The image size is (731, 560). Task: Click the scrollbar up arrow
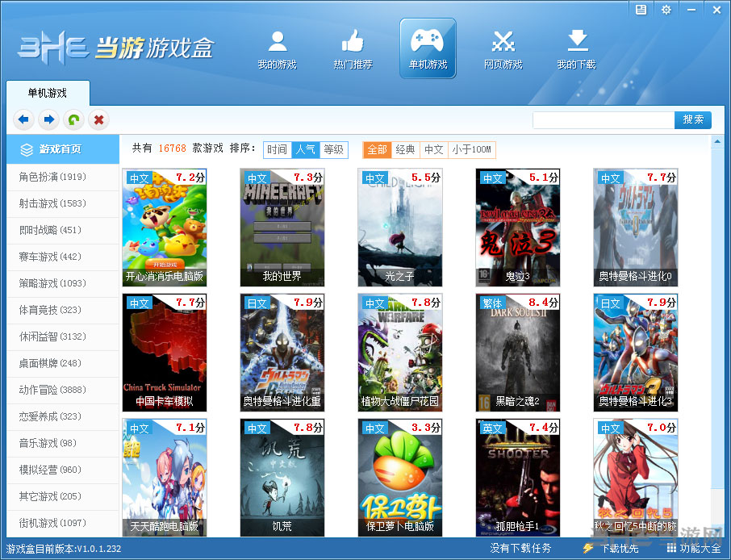717,141
